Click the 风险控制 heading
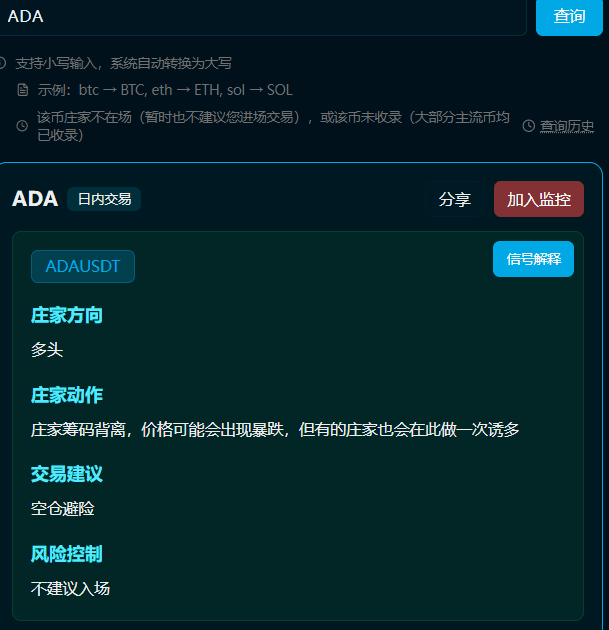 coord(67,554)
